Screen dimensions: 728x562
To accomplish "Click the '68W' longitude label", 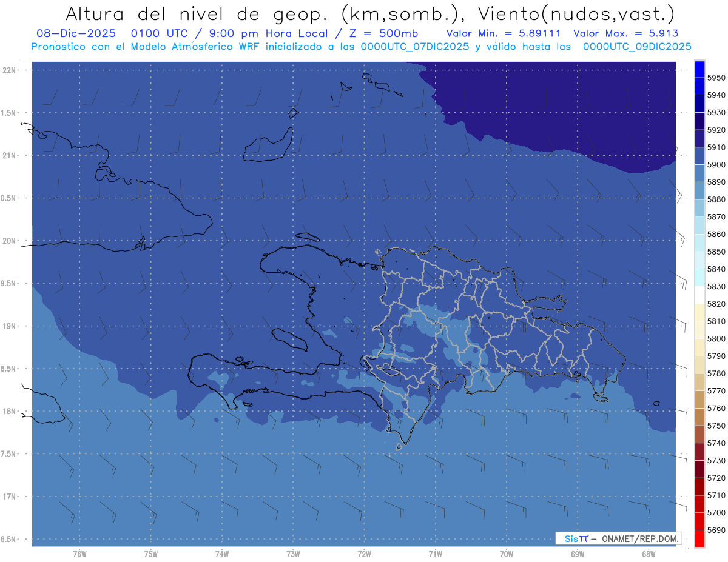I will coord(649,554).
